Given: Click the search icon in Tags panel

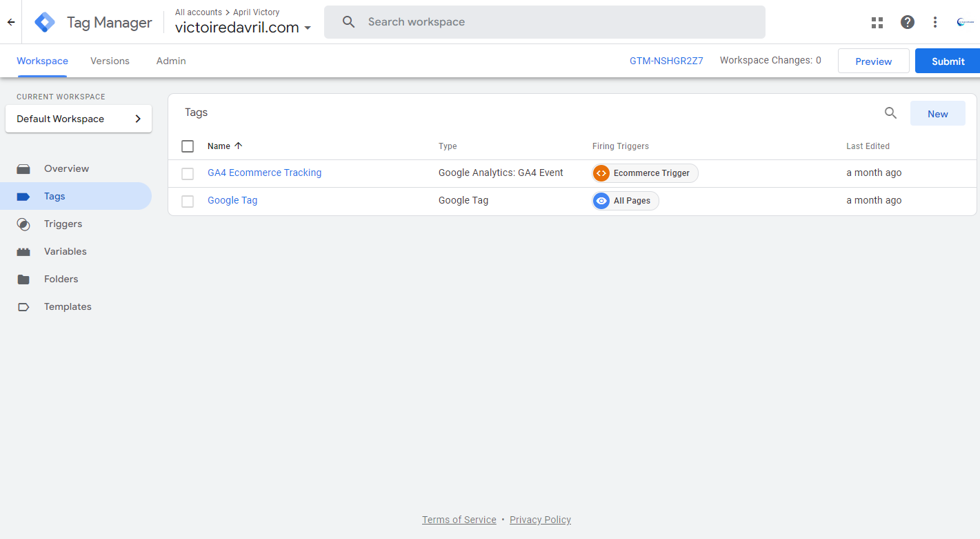Looking at the screenshot, I should 891,113.
